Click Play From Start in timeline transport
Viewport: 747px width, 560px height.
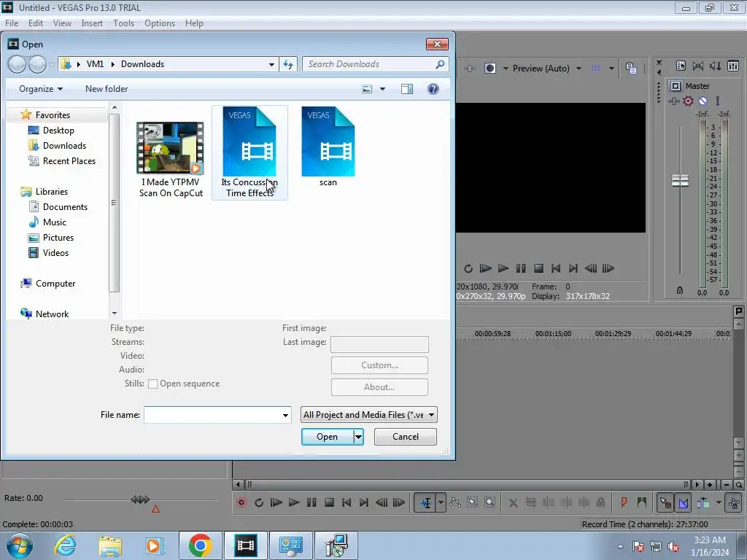(276, 502)
